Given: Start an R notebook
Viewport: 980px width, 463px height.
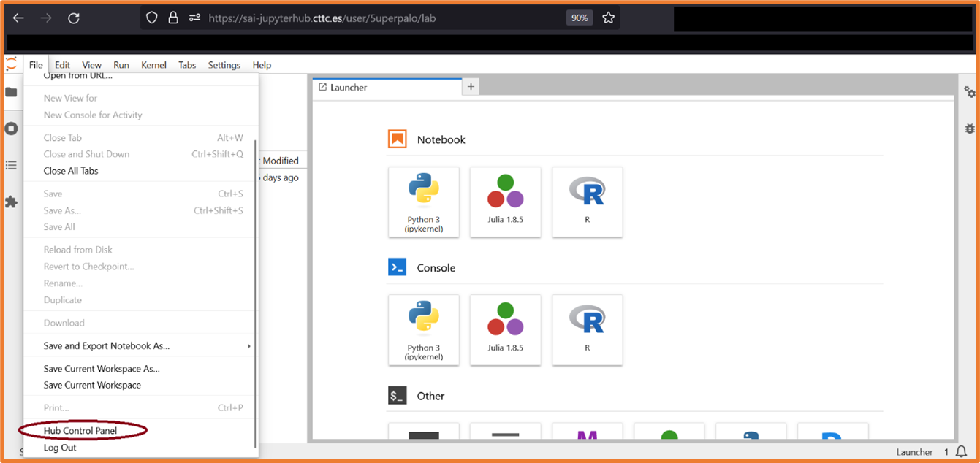Looking at the screenshot, I should [x=587, y=202].
